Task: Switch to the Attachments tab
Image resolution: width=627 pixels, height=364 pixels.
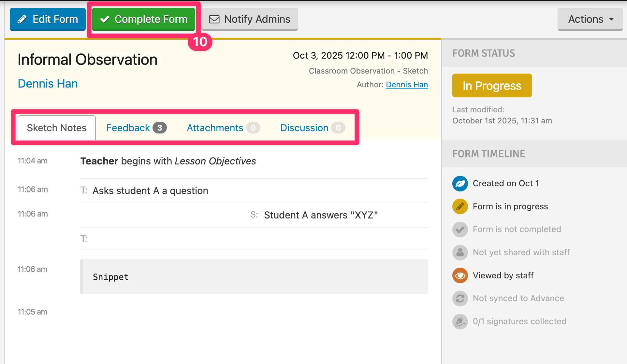Action: (223, 128)
